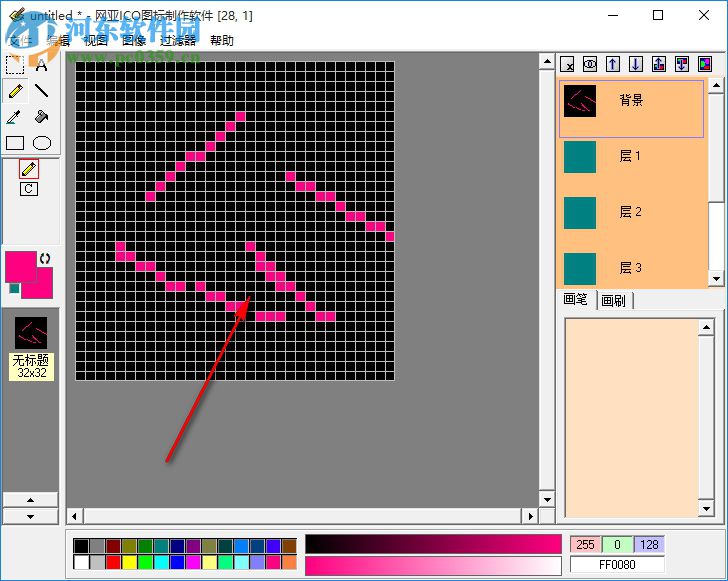The height and width of the screenshot is (581, 728).
Task: Click canvas vertical scrollbar down arrow
Action: tap(547, 500)
